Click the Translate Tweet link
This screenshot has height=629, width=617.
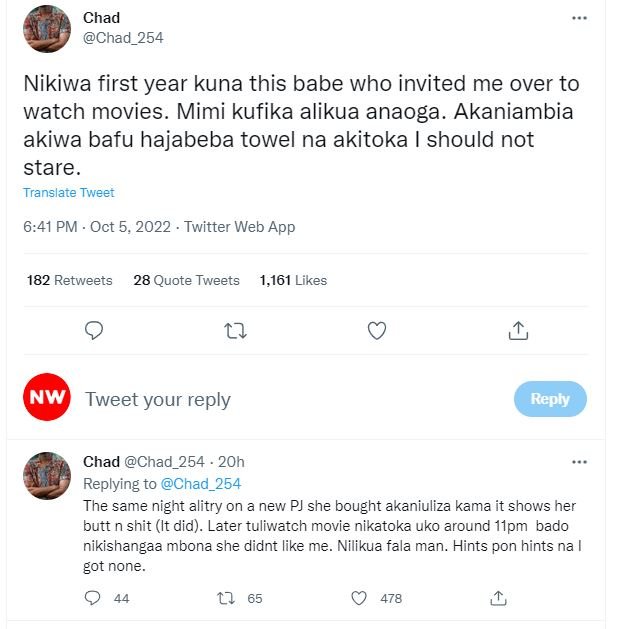69,192
